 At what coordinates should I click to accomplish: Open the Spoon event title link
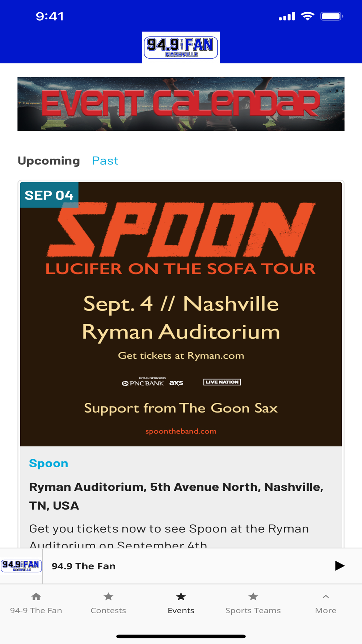click(x=49, y=463)
